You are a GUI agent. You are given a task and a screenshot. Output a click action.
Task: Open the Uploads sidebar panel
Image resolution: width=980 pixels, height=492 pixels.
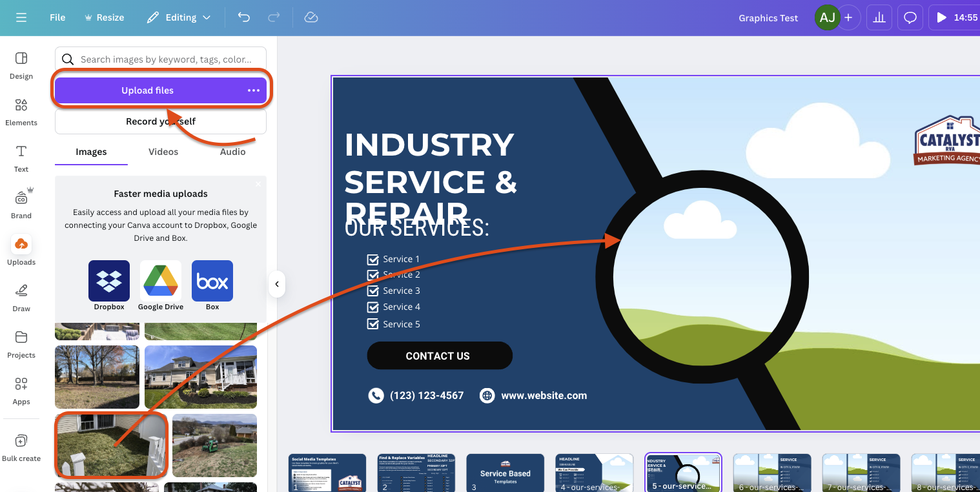(x=21, y=251)
